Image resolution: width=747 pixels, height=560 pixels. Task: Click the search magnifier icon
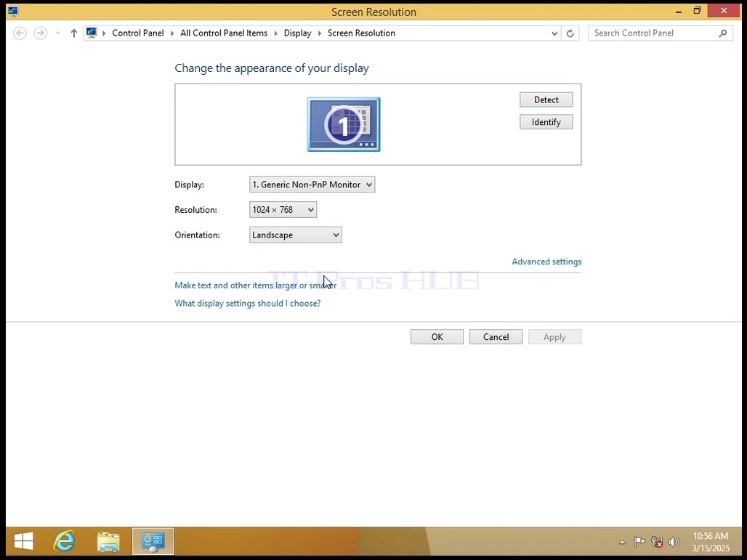tap(723, 33)
